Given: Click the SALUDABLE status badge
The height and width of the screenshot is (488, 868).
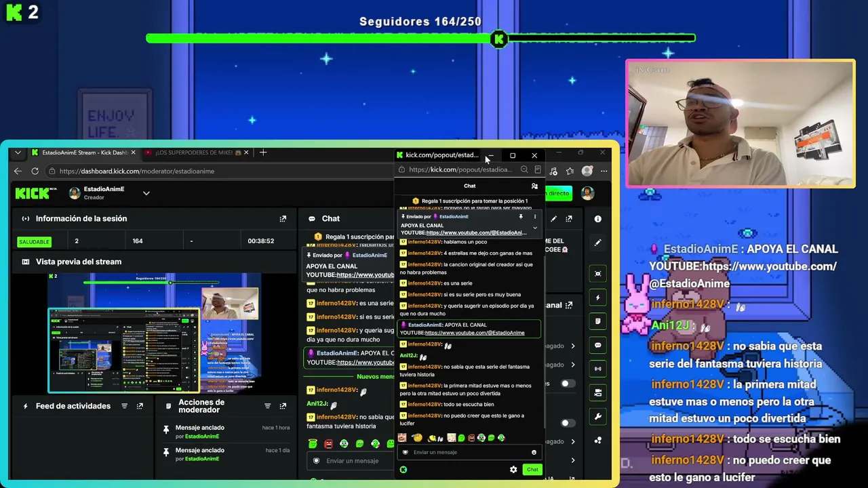Looking at the screenshot, I should pyautogui.click(x=34, y=241).
